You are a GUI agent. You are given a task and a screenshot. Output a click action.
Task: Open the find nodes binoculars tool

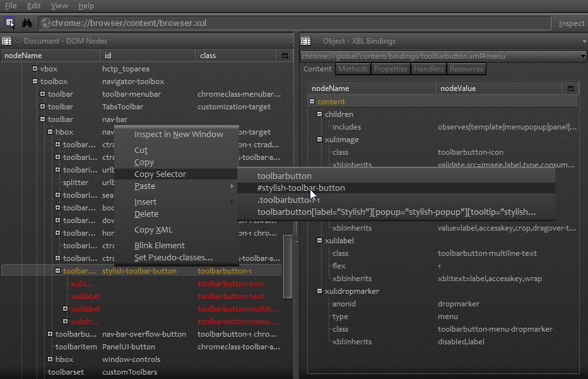coord(28,23)
